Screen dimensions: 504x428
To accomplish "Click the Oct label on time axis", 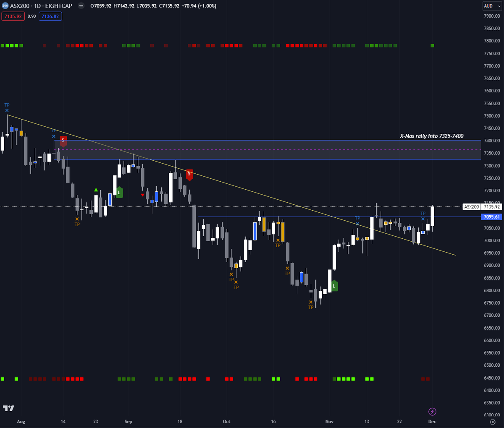I will (226, 422).
